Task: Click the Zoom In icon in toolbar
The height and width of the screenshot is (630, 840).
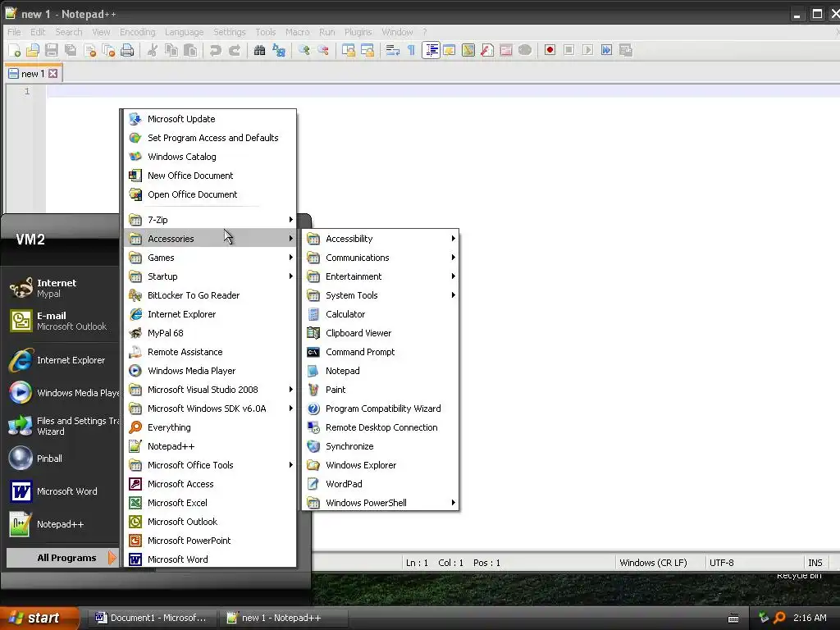Action: (304, 50)
